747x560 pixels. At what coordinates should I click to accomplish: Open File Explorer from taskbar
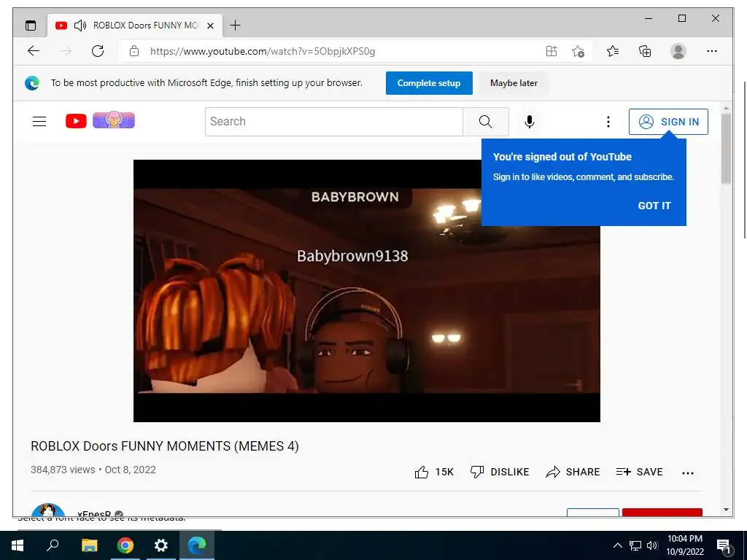(89, 545)
